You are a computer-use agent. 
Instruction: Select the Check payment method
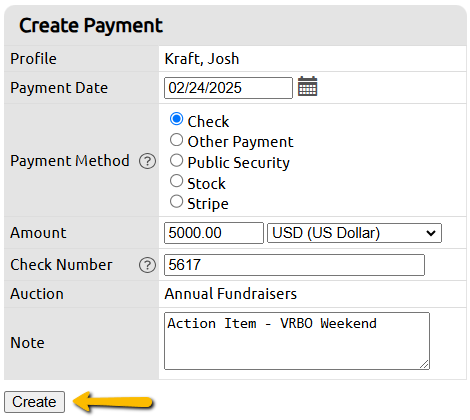(176, 119)
